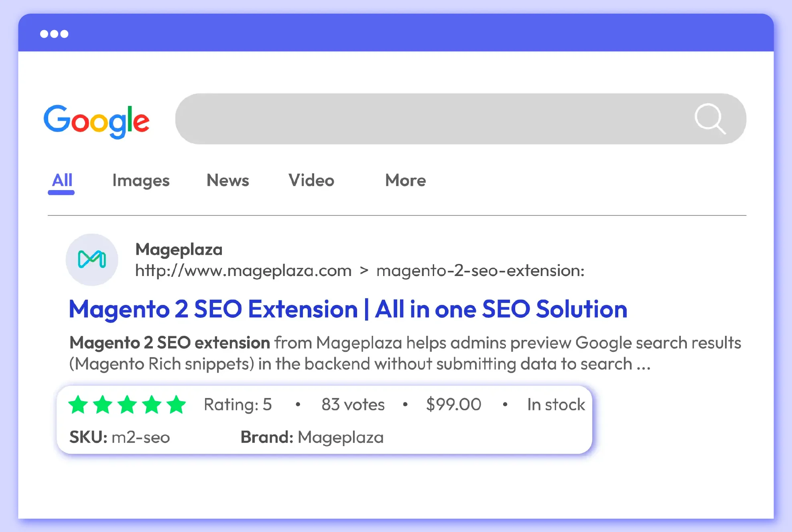
Task: Click the three-dot window controls
Action: [x=54, y=34]
